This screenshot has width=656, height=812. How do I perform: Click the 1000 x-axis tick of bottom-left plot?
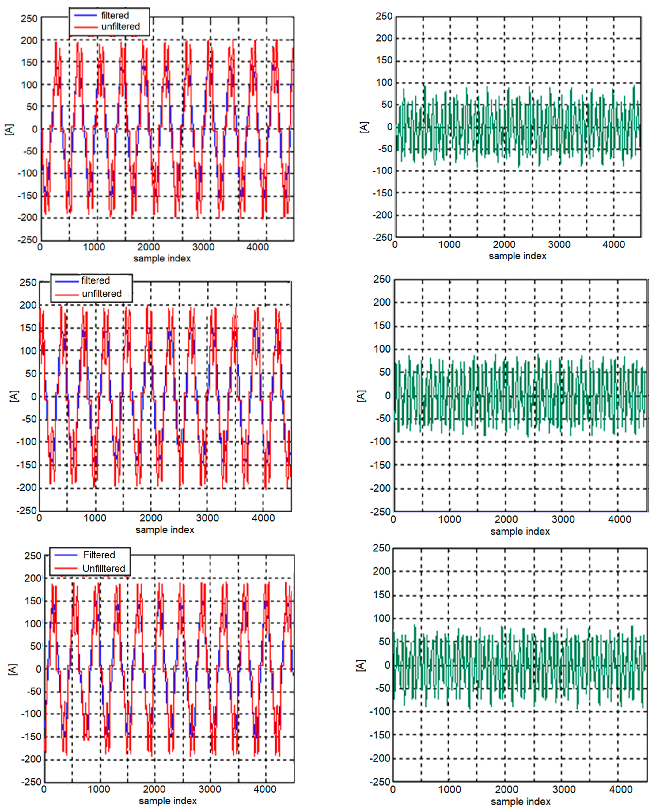point(99,789)
